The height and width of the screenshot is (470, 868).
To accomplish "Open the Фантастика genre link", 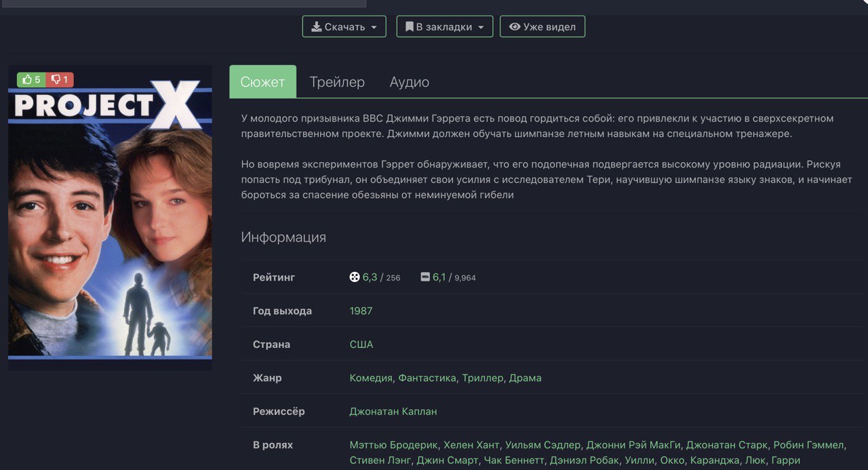I will 427,378.
